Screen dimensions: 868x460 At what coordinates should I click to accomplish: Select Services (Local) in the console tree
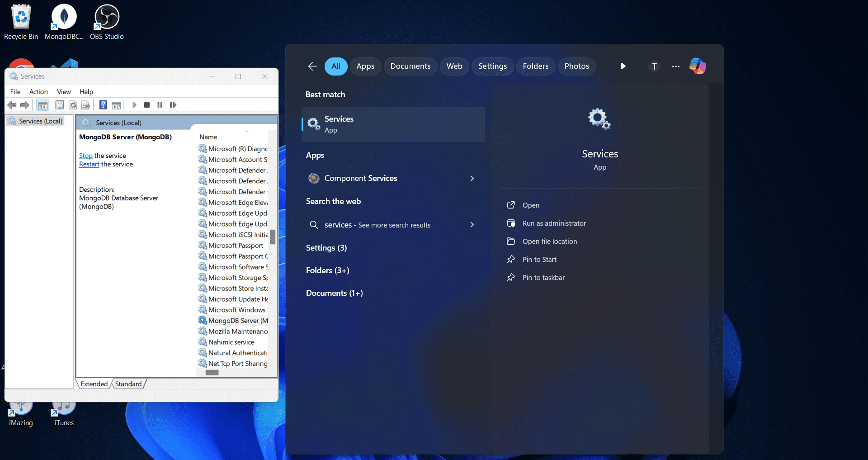[36, 121]
